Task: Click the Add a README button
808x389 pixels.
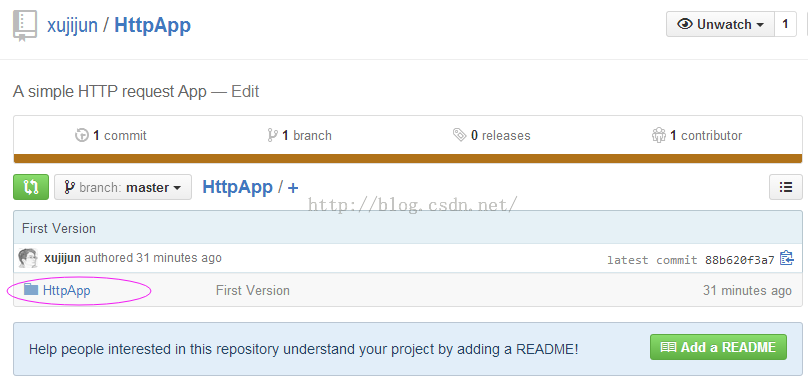Action: (718, 347)
